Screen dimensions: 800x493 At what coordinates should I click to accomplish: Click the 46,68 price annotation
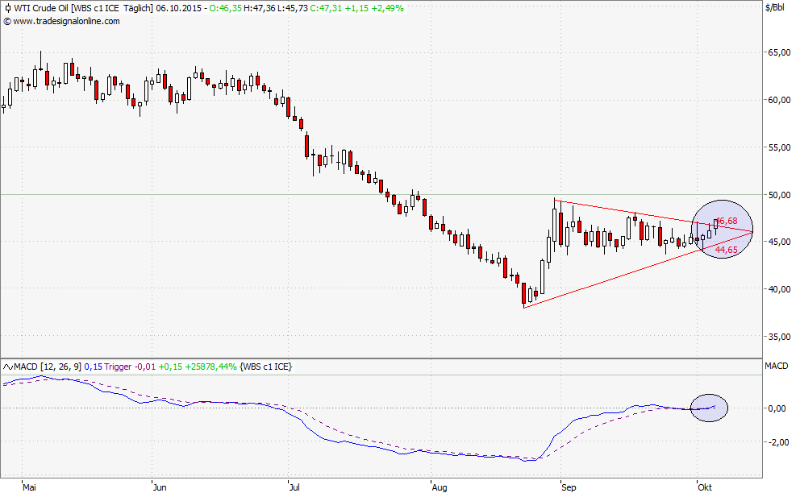click(726, 220)
